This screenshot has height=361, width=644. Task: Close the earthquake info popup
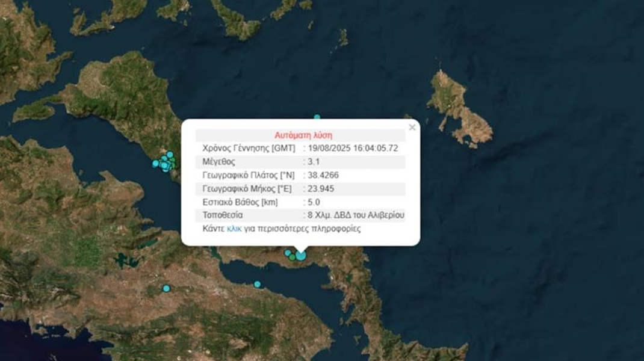(x=412, y=128)
